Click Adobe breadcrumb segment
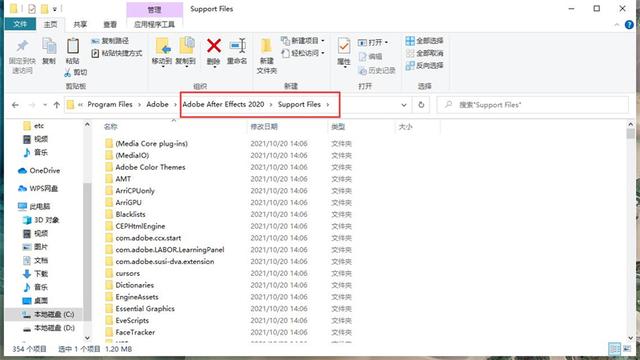 (x=158, y=104)
